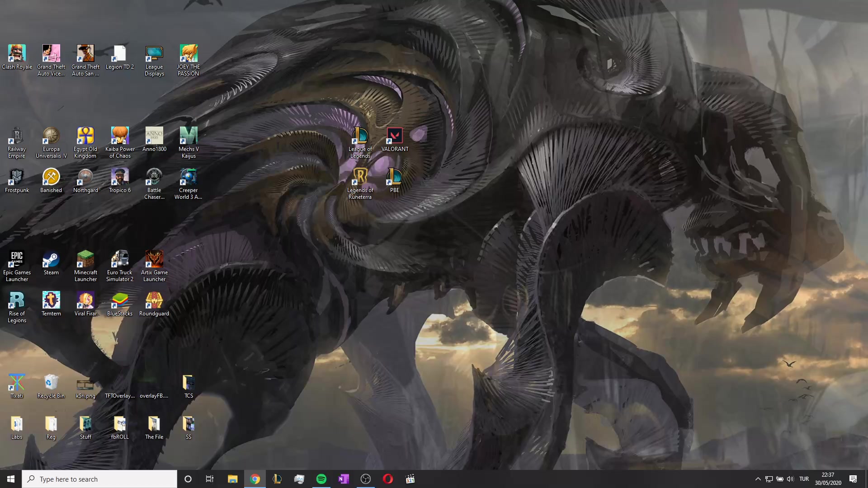Select the Northgard icon
This screenshot has height=488, width=868.
tap(85, 181)
